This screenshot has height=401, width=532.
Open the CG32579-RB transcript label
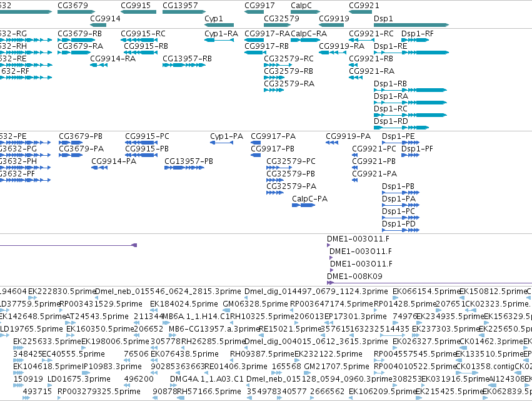[288, 71]
